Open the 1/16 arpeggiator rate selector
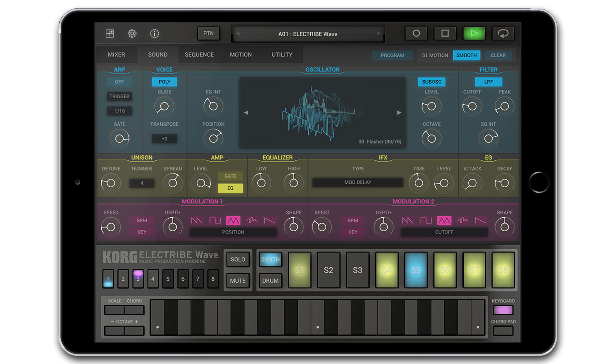The height and width of the screenshot is (364, 616). [120, 111]
